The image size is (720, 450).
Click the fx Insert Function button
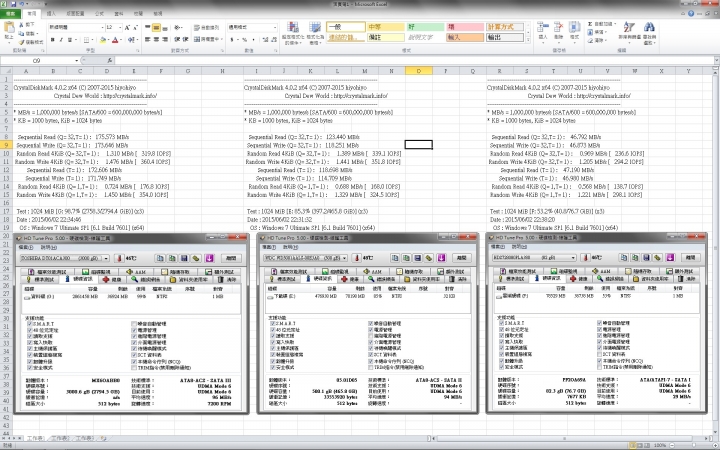click(110, 60)
